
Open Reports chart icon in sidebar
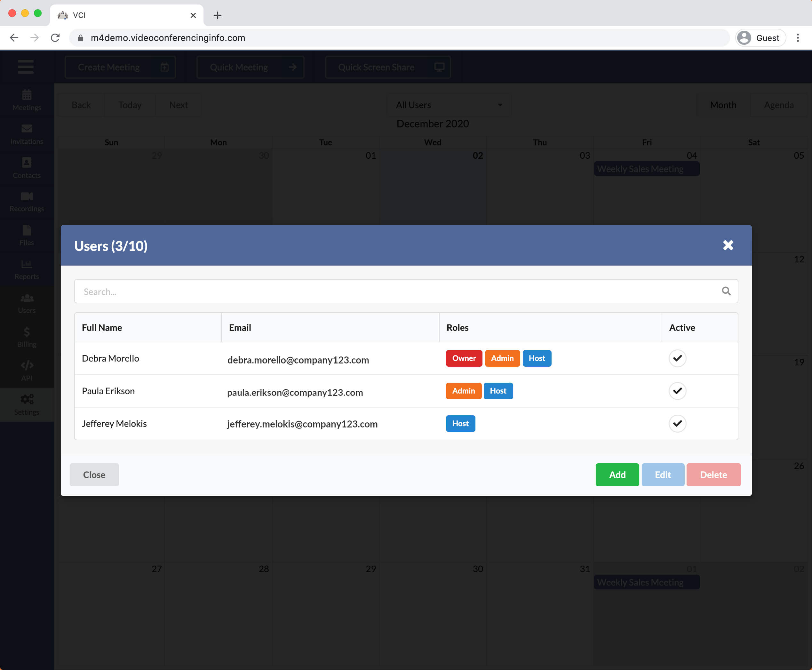(x=27, y=264)
